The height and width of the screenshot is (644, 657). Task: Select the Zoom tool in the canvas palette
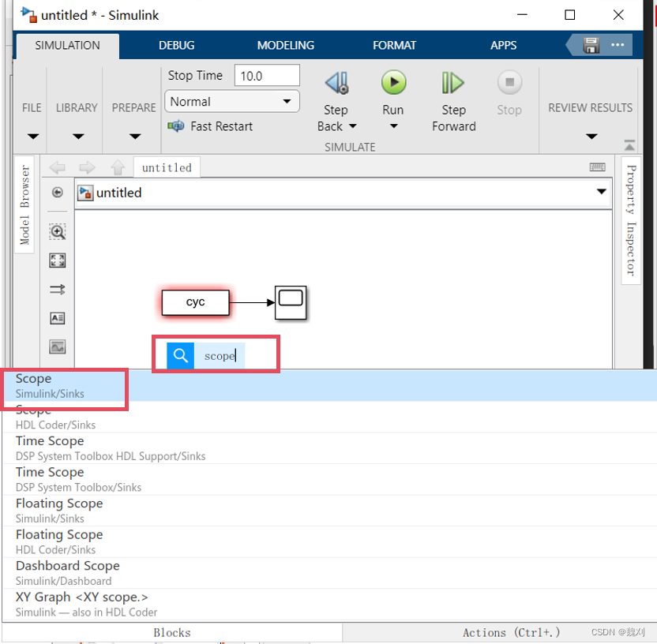58,231
